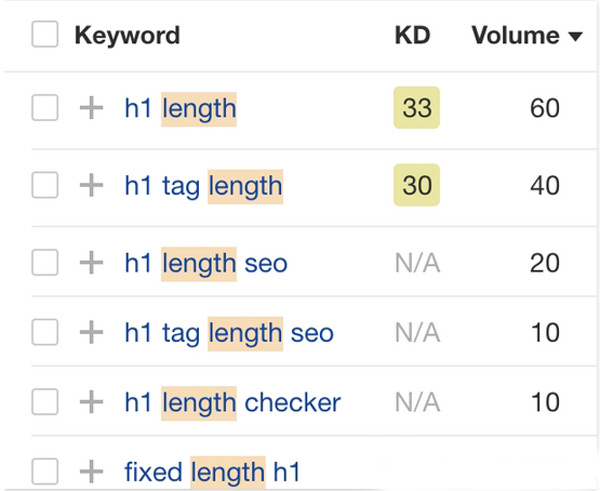
Task: Tick the "h1 length seo" row checkbox
Action: [x=45, y=263]
